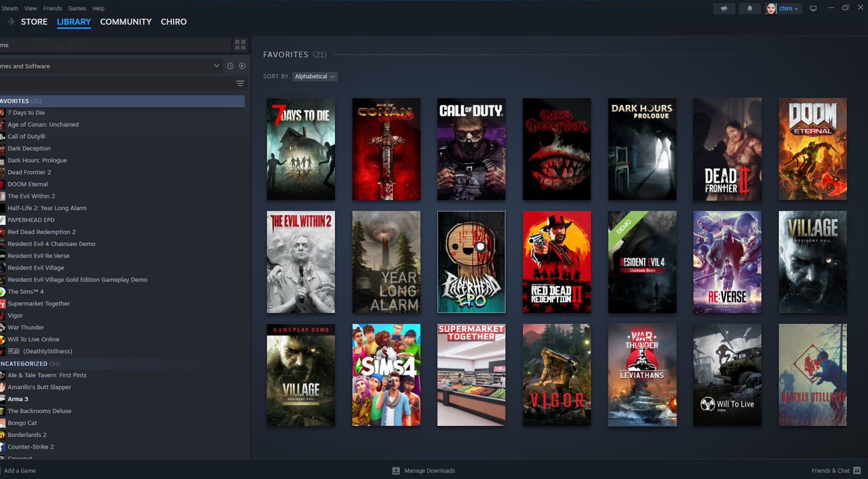
Task: Click the Bongo Cat list icon
Action: coord(2,423)
